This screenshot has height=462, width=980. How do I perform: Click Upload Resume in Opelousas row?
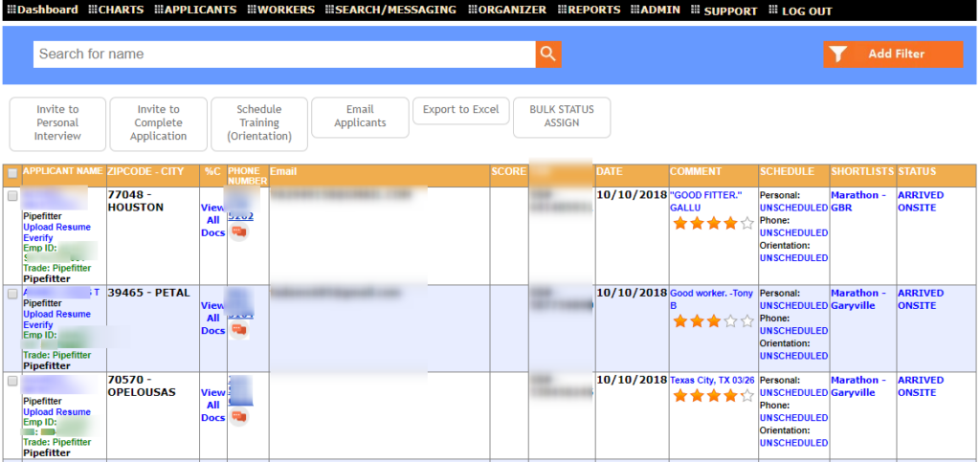coord(56,412)
